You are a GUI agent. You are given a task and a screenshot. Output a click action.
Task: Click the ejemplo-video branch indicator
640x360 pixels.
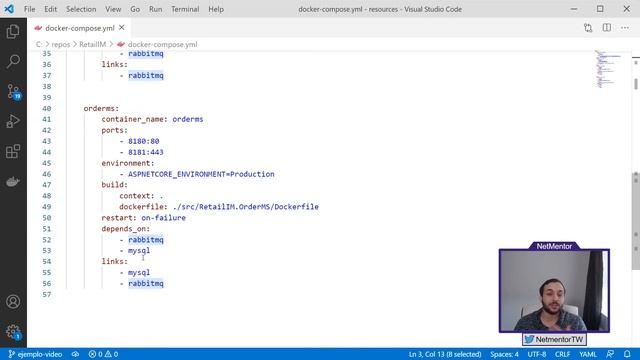36,354
